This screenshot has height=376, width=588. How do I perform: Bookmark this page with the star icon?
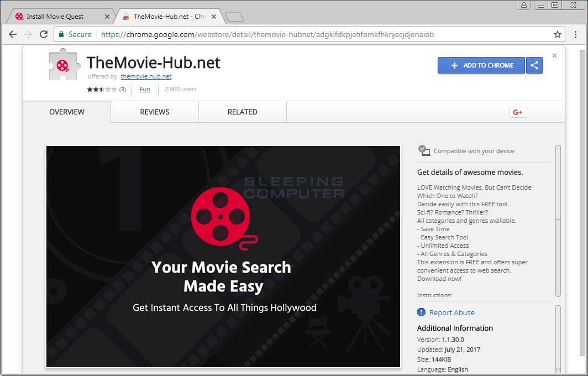point(557,34)
